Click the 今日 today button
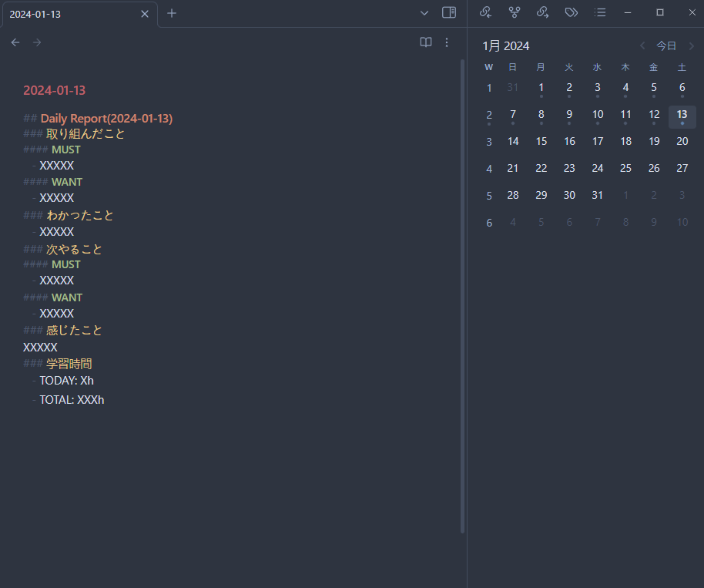The height and width of the screenshot is (588, 704). [666, 45]
